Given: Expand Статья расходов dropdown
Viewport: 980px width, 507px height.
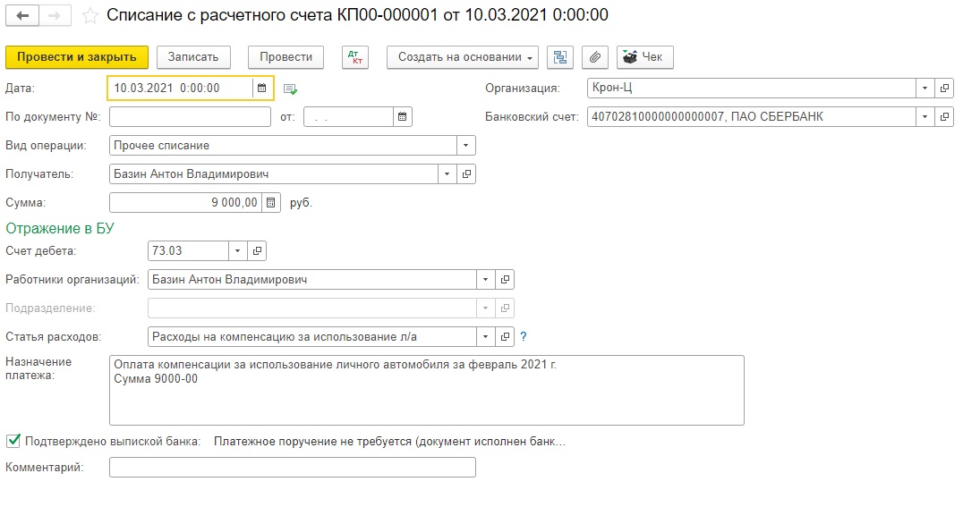Looking at the screenshot, I should pos(486,337).
